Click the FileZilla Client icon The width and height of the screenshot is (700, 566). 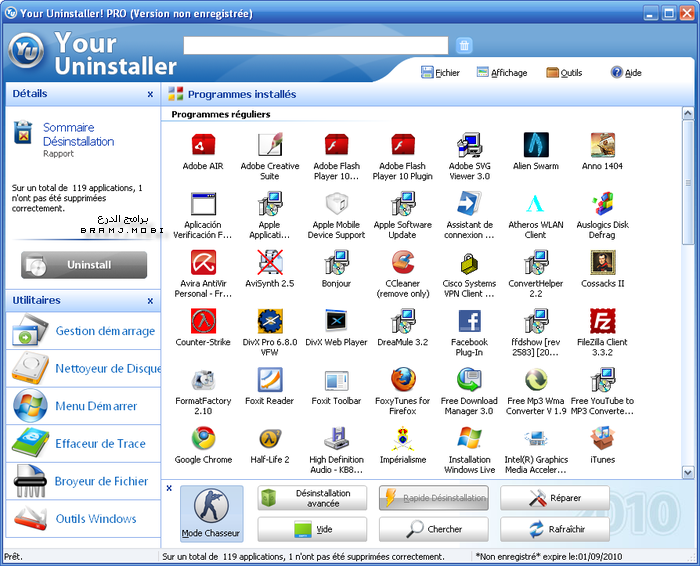click(602, 322)
